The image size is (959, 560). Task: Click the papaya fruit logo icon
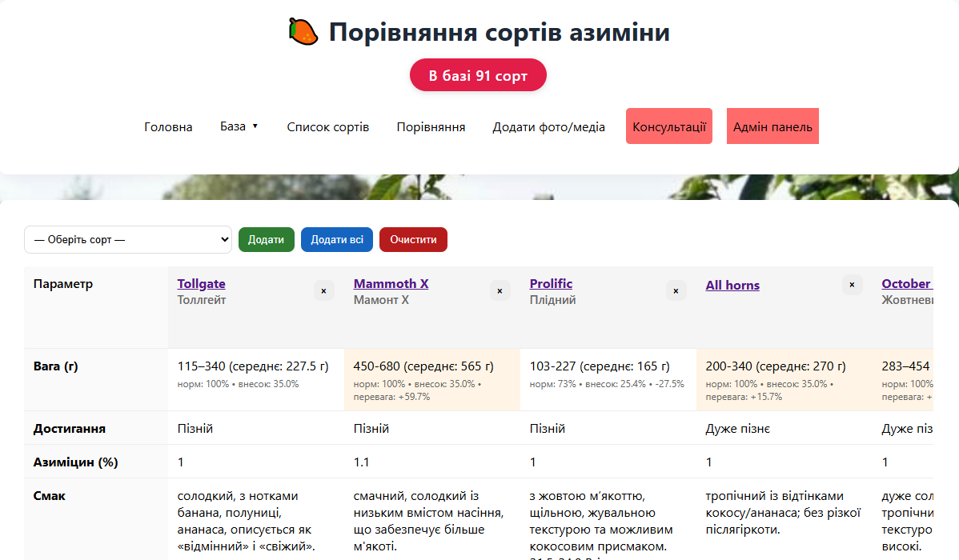pyautogui.click(x=303, y=32)
